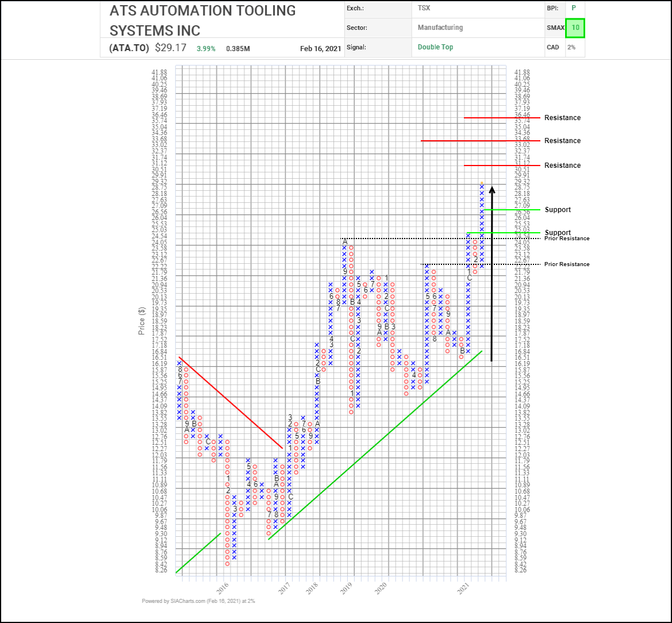
Task: Click the ATA.TO ticker symbol
Action: click(x=129, y=48)
